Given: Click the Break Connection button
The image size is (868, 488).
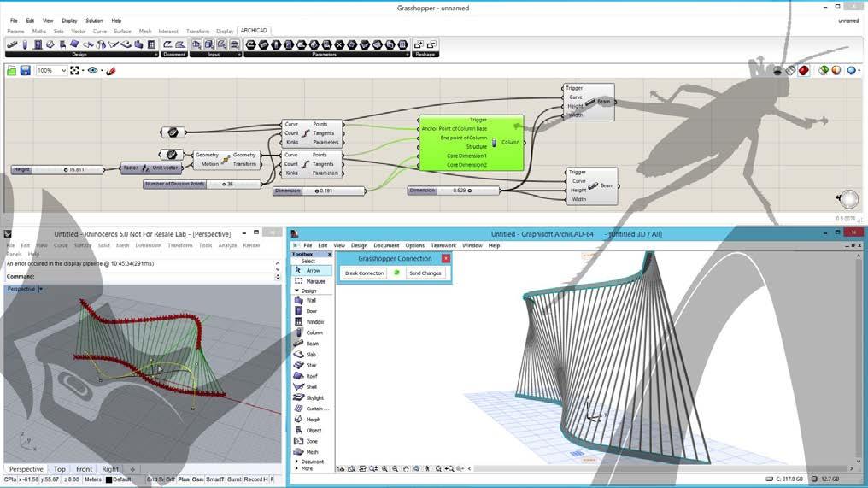Looking at the screenshot, I should [364, 273].
